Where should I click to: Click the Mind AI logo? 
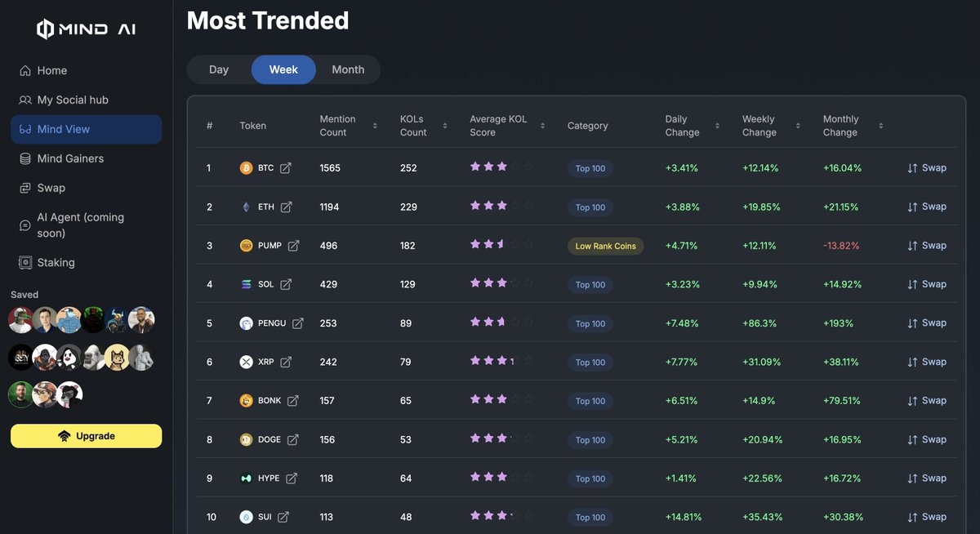pyautogui.click(x=86, y=29)
